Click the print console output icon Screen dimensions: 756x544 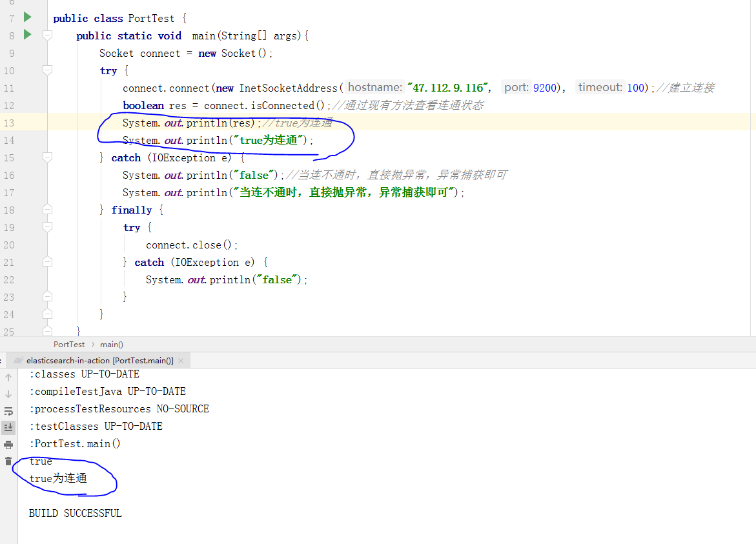(x=8, y=444)
